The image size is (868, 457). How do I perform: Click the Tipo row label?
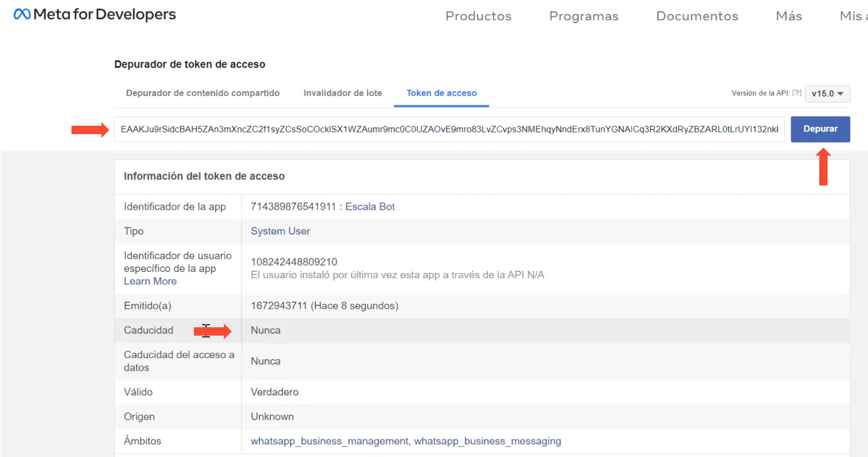click(134, 231)
